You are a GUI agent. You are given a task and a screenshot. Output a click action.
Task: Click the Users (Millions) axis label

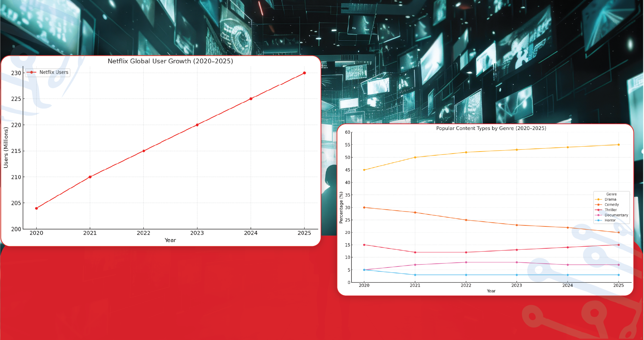coord(5,146)
